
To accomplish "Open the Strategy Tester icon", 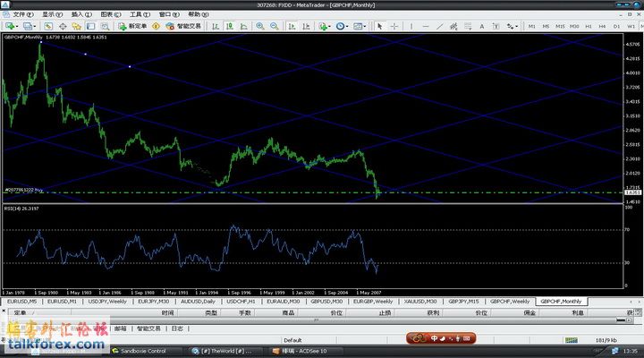I will pyautogui.click(x=106, y=26).
